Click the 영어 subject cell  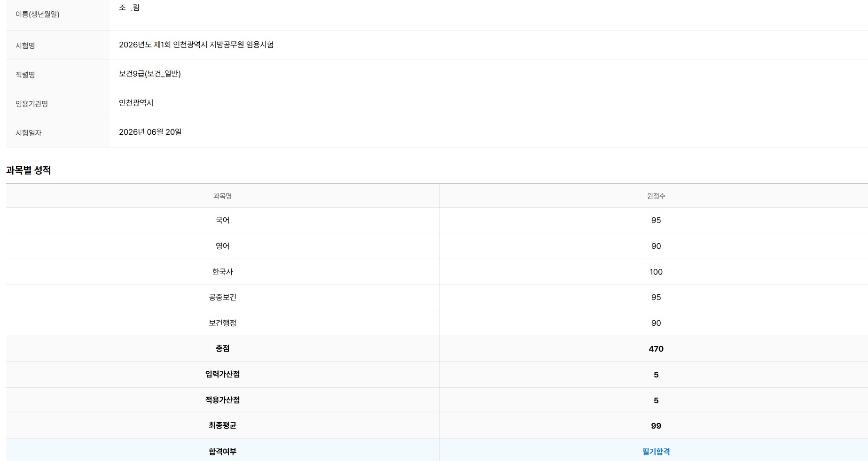click(222, 246)
